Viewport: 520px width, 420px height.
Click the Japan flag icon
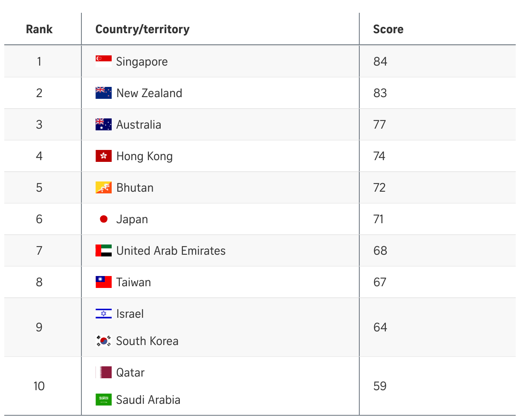tap(104, 219)
